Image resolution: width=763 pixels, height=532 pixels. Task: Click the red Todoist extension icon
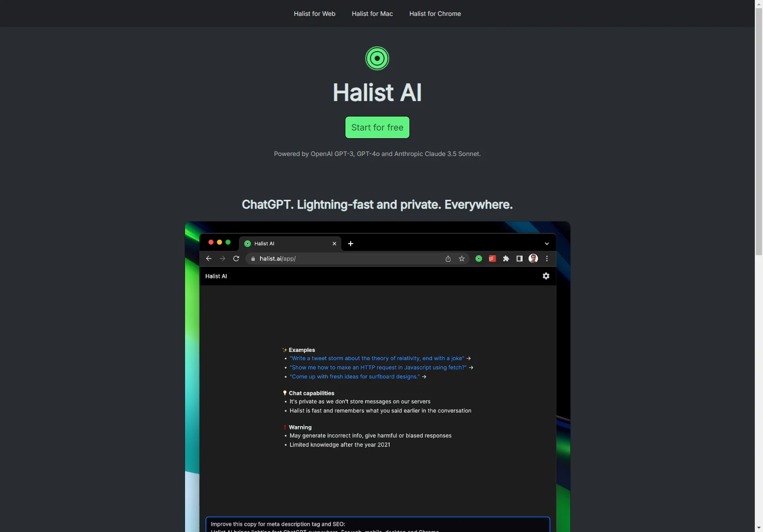tap(492, 259)
